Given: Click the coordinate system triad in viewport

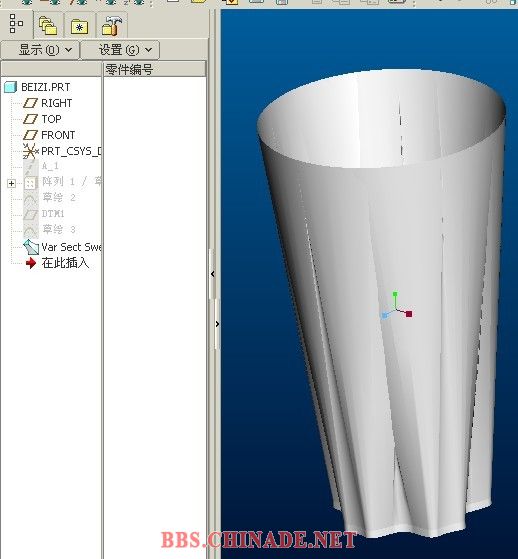Looking at the screenshot, I should pos(396,306).
